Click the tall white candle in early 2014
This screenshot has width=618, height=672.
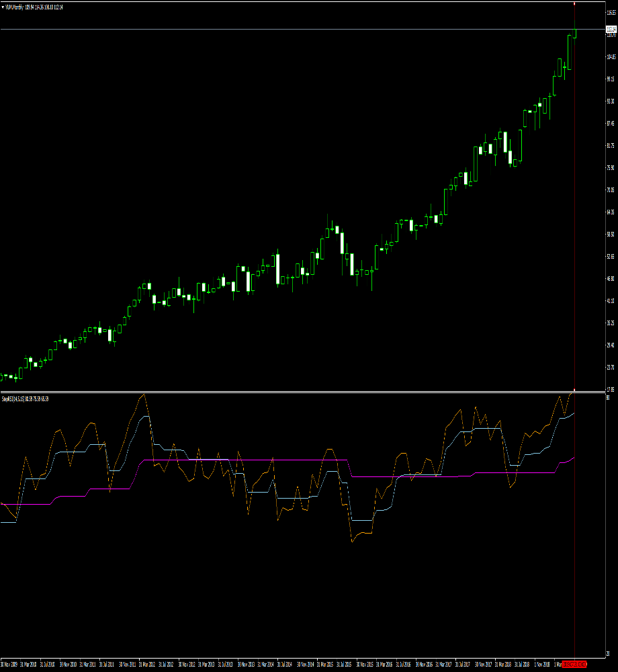pyautogui.click(x=277, y=269)
